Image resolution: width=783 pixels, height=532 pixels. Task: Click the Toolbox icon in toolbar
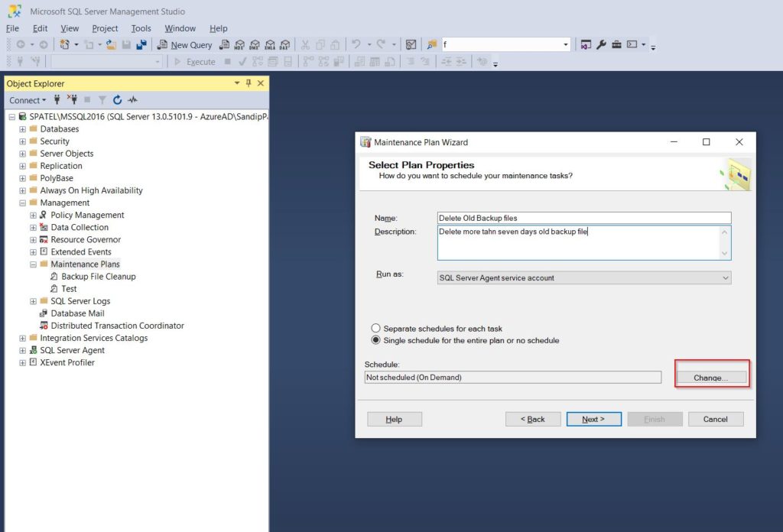(617, 45)
